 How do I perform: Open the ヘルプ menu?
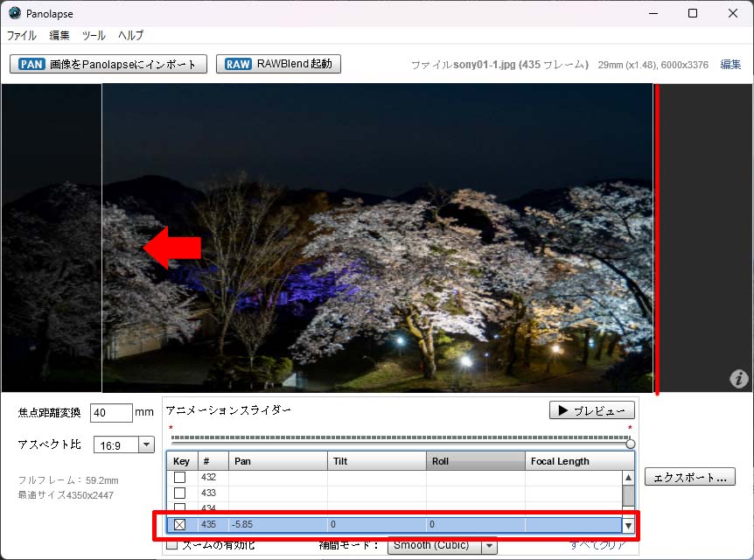(130, 36)
